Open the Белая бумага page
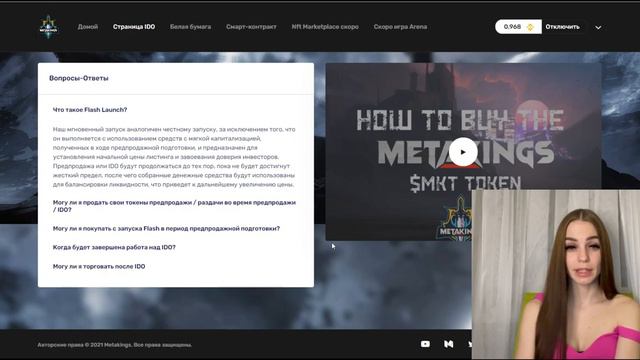 click(x=191, y=27)
